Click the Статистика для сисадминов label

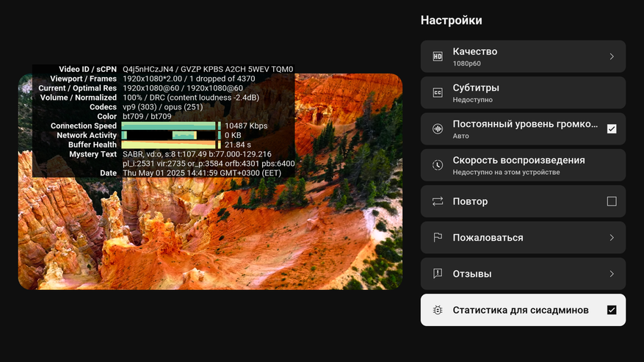click(x=521, y=310)
